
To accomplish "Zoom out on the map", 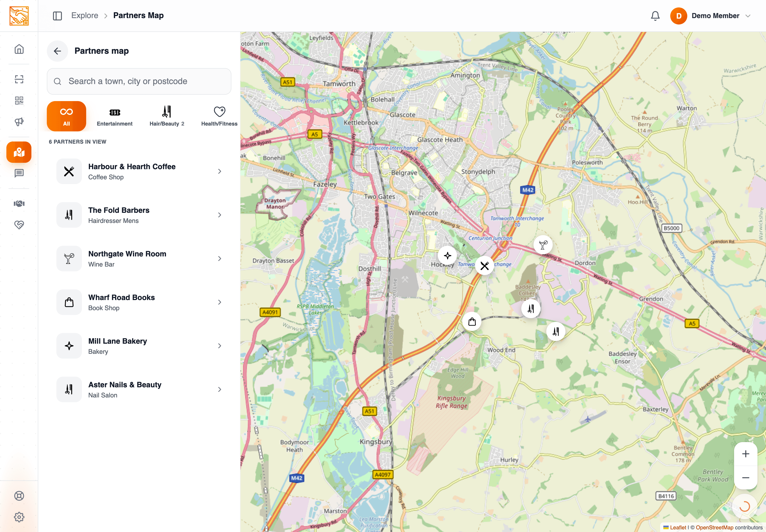I will pos(745,478).
